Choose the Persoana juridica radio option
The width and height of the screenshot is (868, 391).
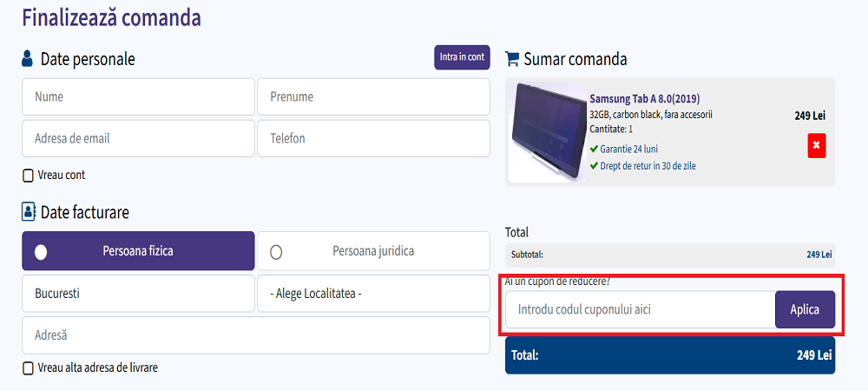pos(276,252)
